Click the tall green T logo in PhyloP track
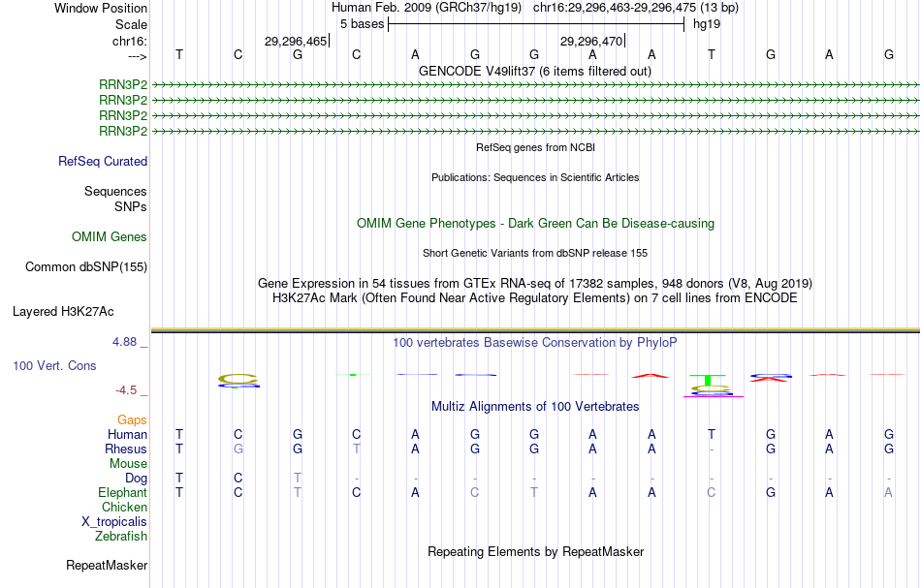 tap(708, 380)
